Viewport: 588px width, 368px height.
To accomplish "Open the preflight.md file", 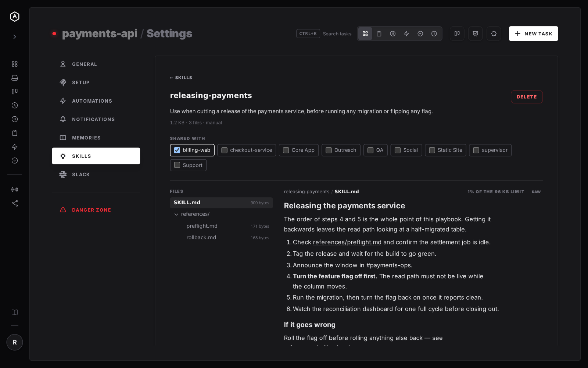I will pyautogui.click(x=221, y=226).
